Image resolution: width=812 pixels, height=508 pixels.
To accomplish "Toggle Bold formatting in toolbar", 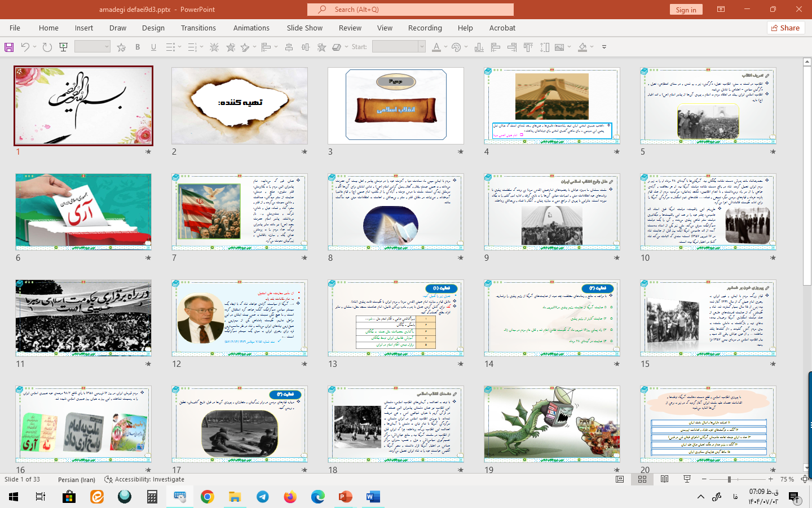I will coord(138,47).
